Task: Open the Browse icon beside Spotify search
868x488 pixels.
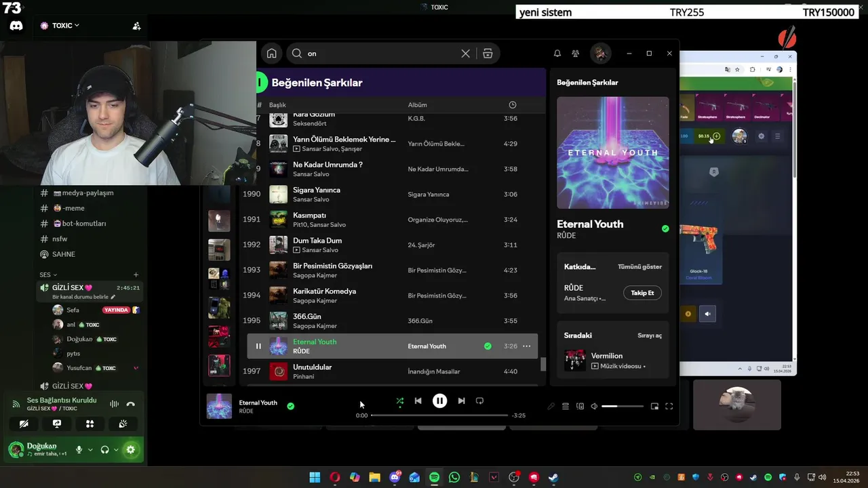Action: 488,54
